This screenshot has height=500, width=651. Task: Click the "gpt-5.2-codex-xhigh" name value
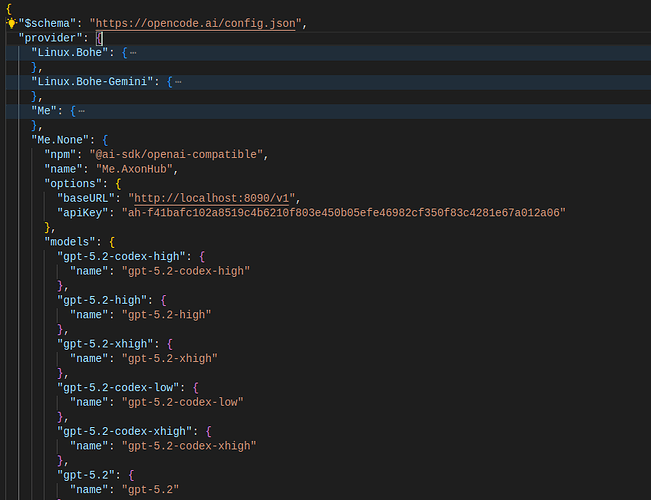pos(189,446)
